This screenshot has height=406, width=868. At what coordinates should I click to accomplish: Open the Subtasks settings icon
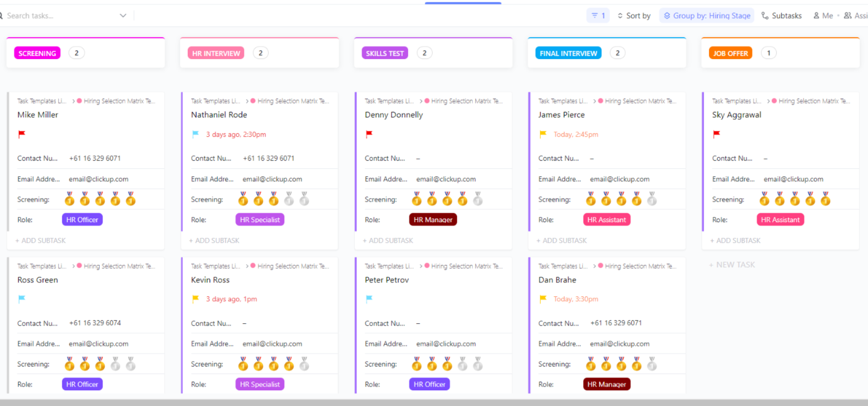764,15
